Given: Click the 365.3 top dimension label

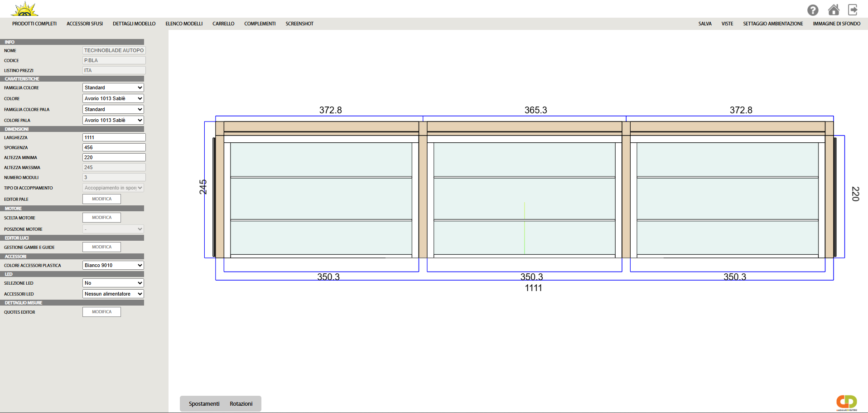Looking at the screenshot, I should click(535, 110).
